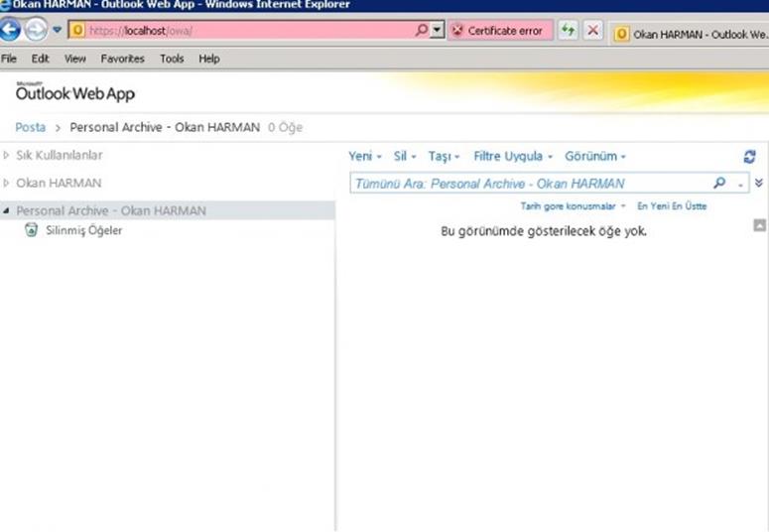The height and width of the screenshot is (532, 769).
Task: Click Bu görünümde gösterilecek öğe yok message
Action: click(x=544, y=231)
